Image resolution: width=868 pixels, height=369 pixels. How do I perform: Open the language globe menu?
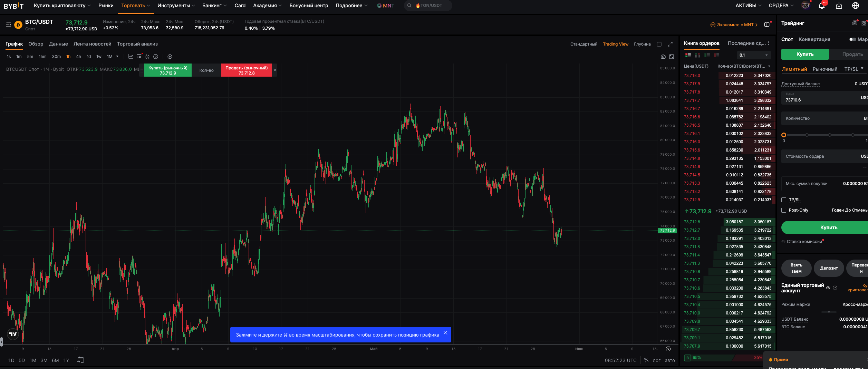[x=856, y=6]
